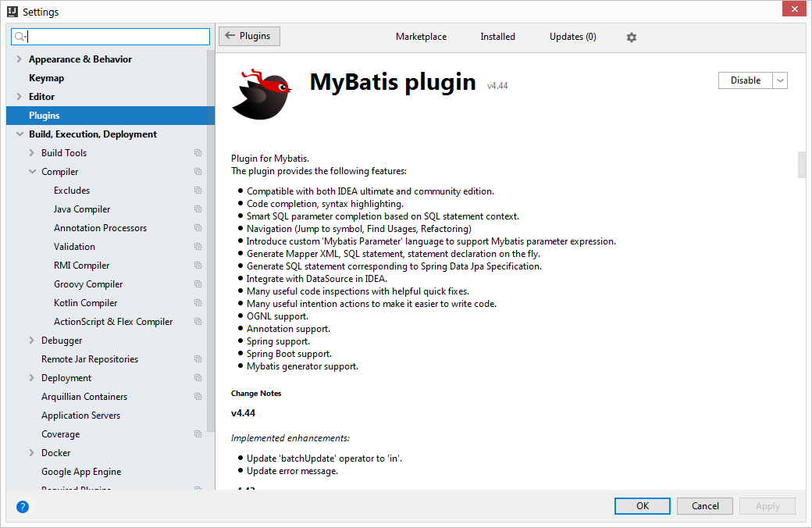The image size is (812, 528).
Task: Click 'OGNL support.' feature line
Action: pyautogui.click(x=277, y=316)
